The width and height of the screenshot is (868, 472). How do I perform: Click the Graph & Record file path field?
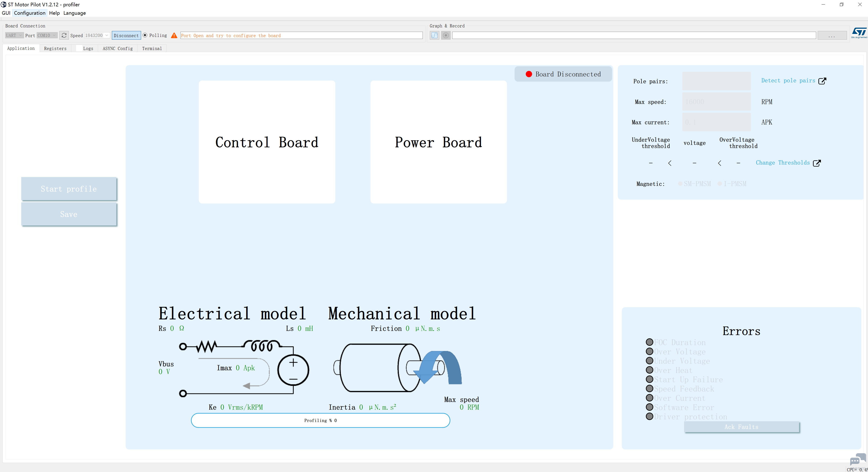[x=634, y=35]
